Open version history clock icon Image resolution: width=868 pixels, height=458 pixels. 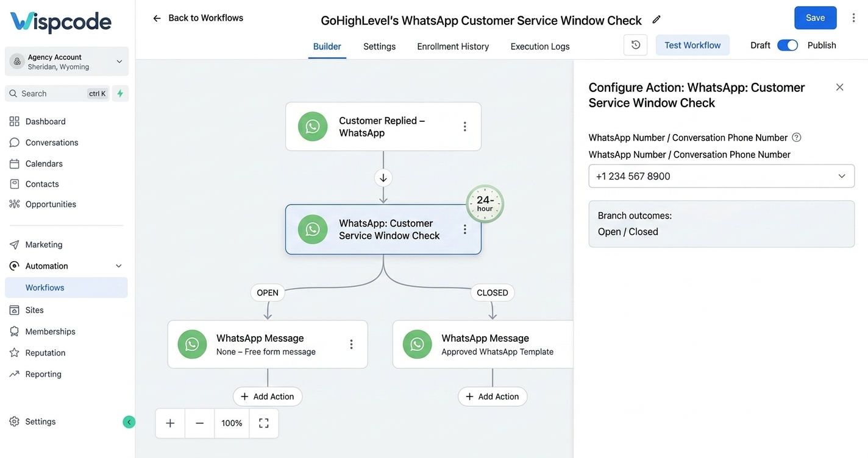click(x=636, y=45)
